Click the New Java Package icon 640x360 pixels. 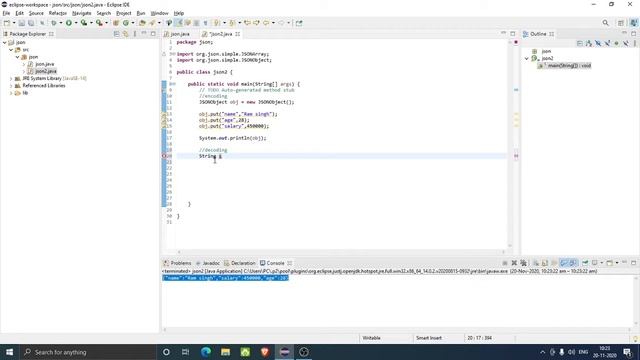116,23
